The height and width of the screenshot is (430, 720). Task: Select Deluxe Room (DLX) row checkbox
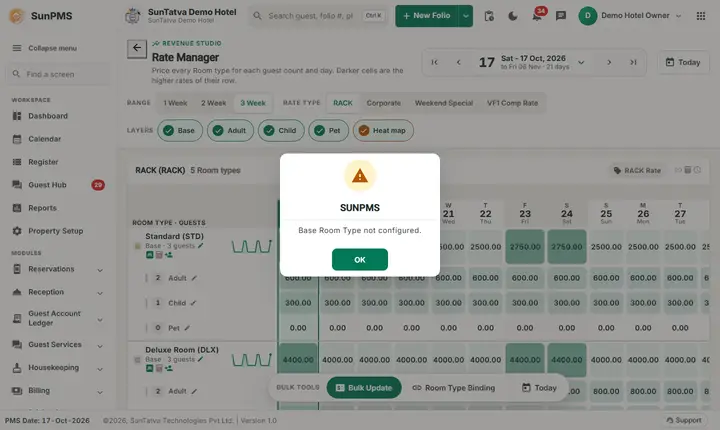coord(137,360)
